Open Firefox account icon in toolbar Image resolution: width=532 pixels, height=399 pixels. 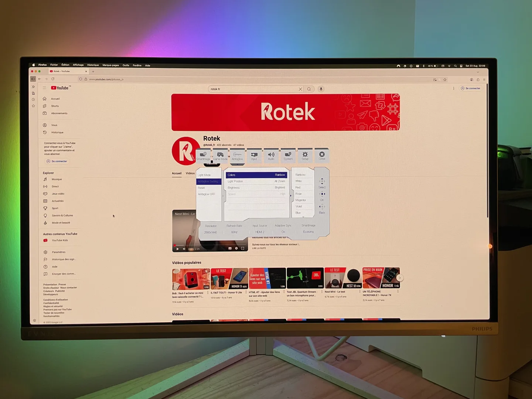click(472, 79)
